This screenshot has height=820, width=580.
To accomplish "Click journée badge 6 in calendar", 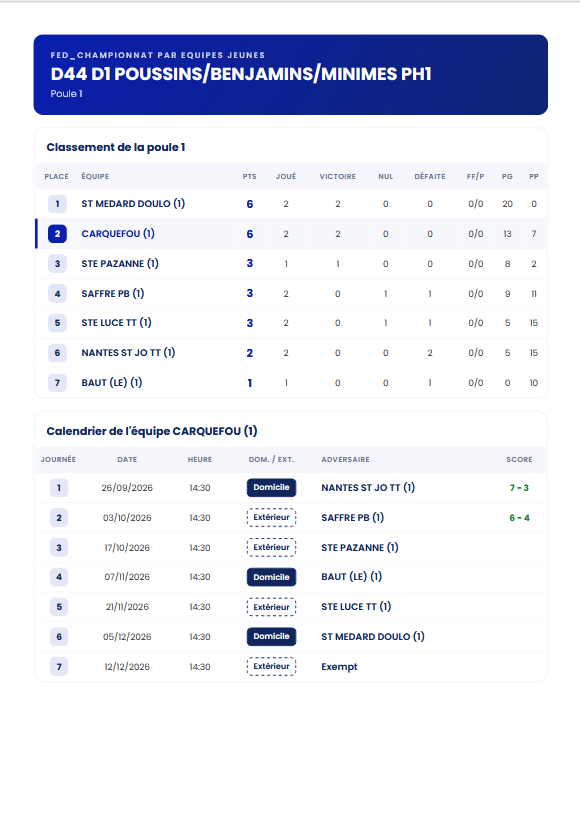I will 59,636.
